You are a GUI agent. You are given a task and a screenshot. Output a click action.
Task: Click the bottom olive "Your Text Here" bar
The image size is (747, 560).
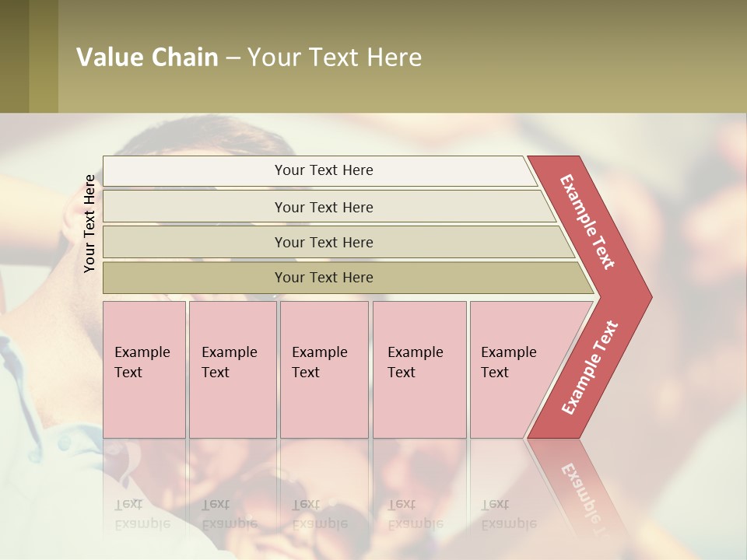click(323, 278)
